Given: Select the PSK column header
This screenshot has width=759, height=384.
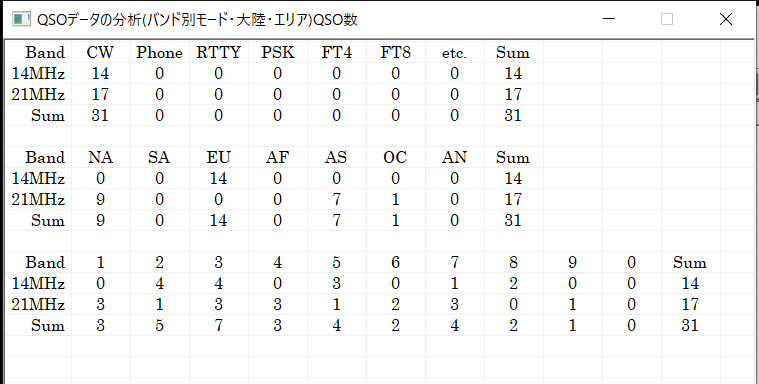Looking at the screenshot, I should click(278, 52).
